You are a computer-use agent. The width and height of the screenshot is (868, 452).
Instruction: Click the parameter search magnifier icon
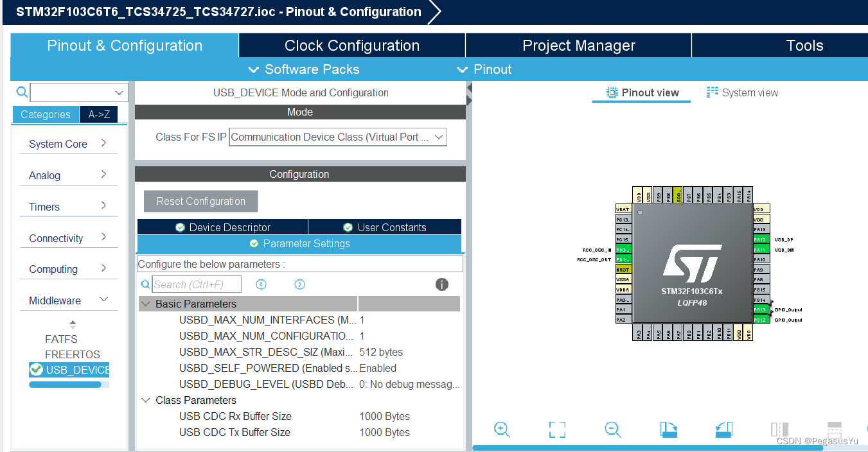pos(146,284)
